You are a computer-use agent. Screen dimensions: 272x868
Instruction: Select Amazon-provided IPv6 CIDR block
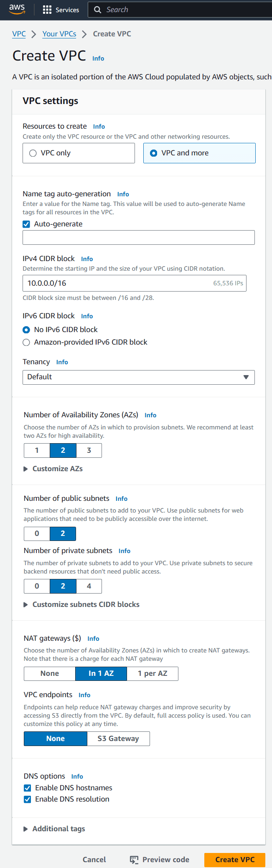tap(26, 343)
